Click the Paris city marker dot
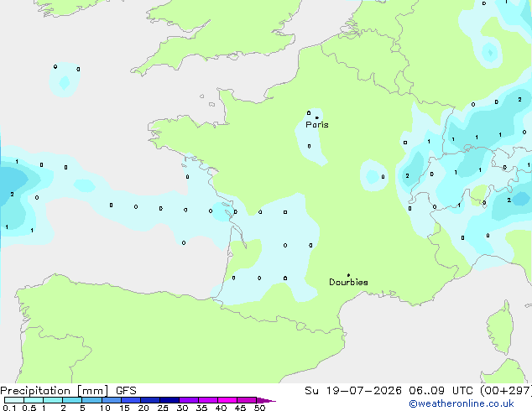The width and height of the screenshot is (532, 411). point(317,117)
